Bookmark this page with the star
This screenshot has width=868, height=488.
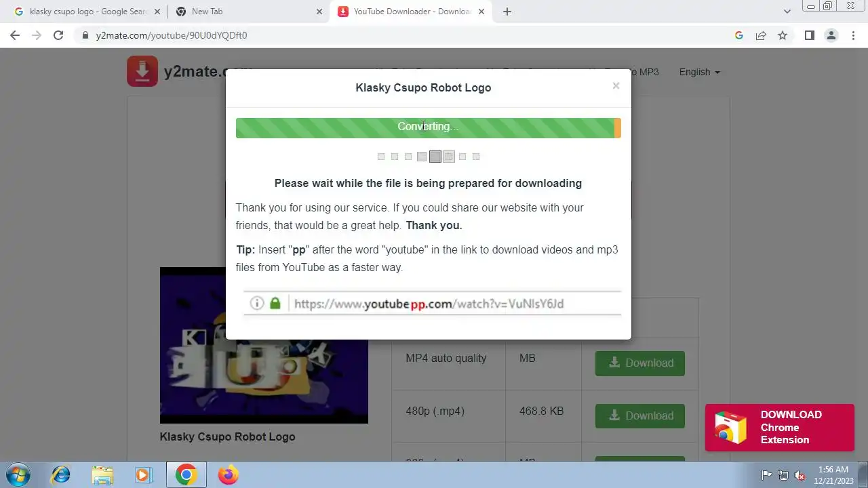783,35
